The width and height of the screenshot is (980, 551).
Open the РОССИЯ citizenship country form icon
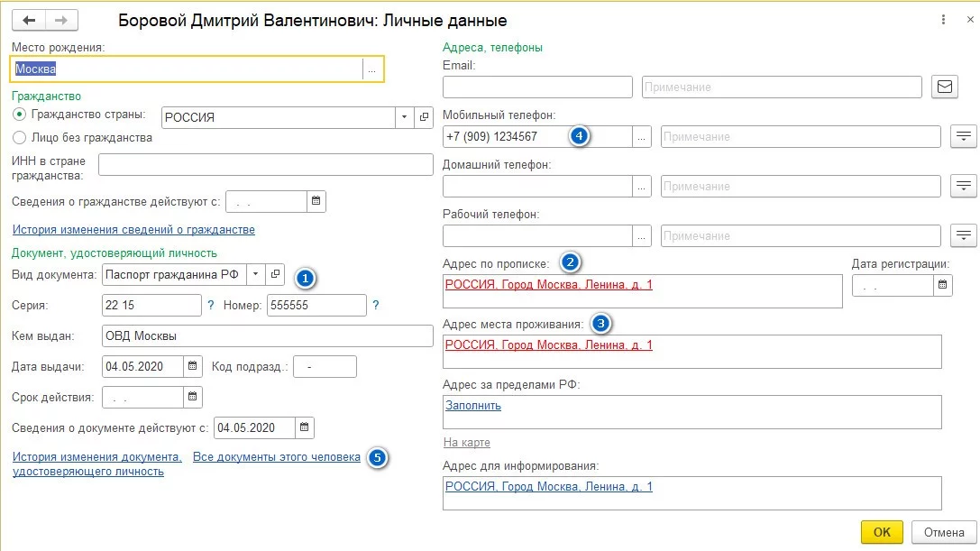[426, 117]
